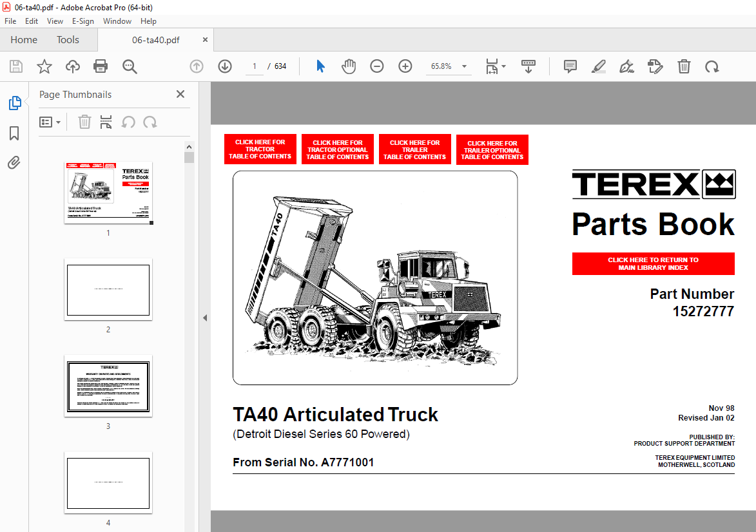Screen dimensions: 756x532
Task: Expand fit page options arrow
Action: [504, 66]
